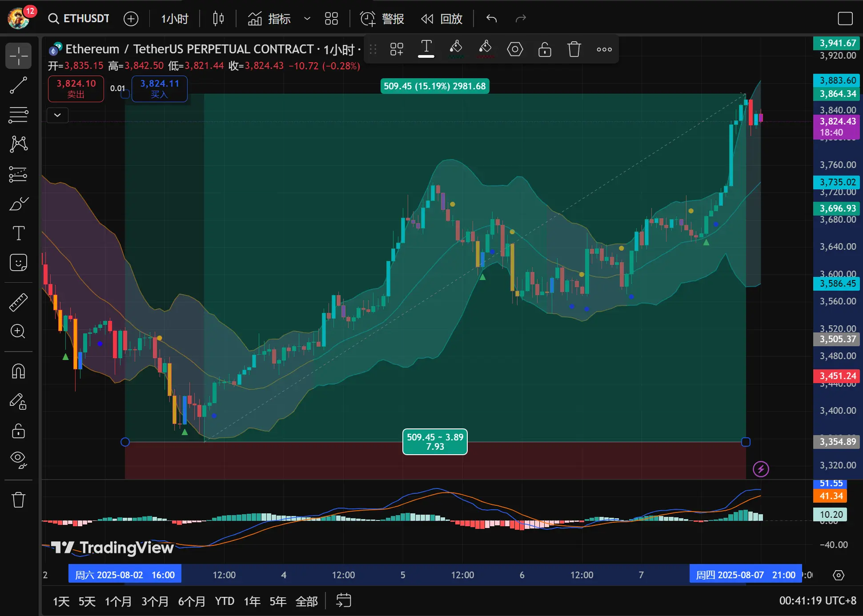Viewport: 863px width, 616px height.
Task: Toggle magnet snap mode
Action: (19, 372)
